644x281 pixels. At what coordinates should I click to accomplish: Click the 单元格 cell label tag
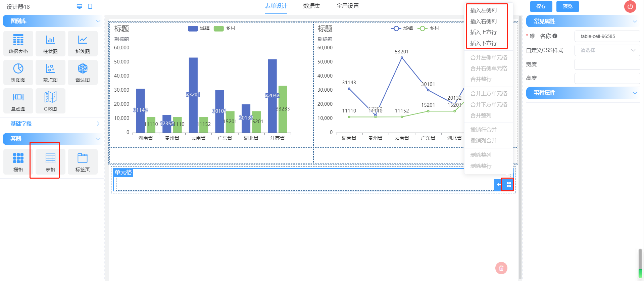[123, 173]
